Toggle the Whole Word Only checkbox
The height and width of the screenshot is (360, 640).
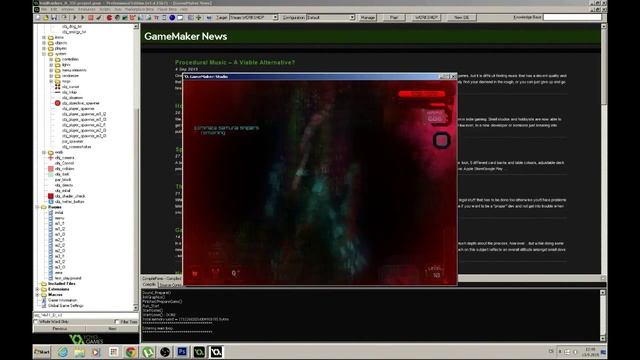tap(36, 322)
